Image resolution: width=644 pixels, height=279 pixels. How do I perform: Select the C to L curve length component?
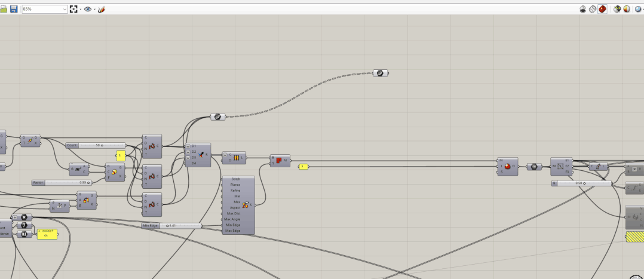pyautogui.click(x=599, y=167)
